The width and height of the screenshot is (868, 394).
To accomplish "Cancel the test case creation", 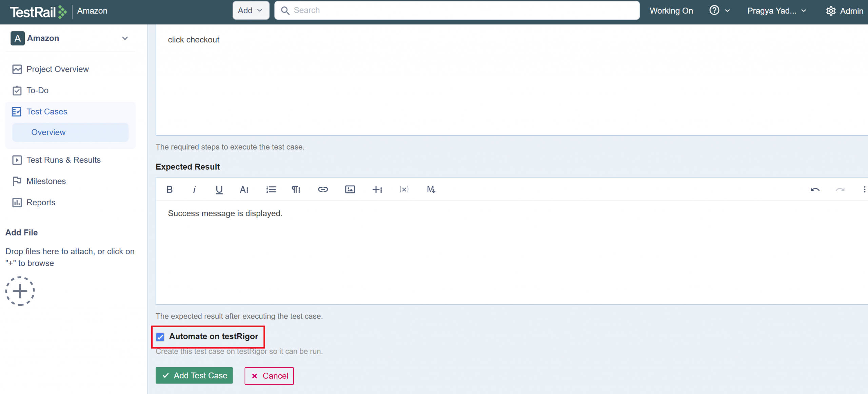I will [x=269, y=376].
